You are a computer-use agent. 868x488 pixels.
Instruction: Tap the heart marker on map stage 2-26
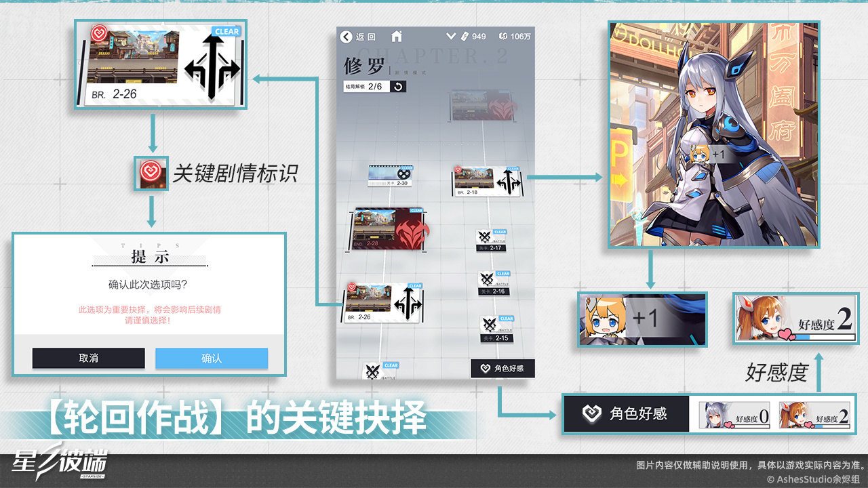point(351,287)
